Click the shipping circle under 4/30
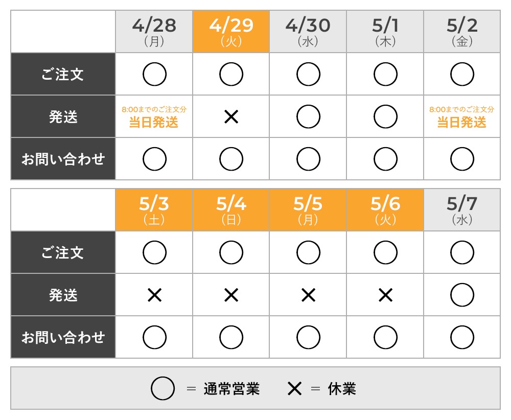 (x=308, y=116)
